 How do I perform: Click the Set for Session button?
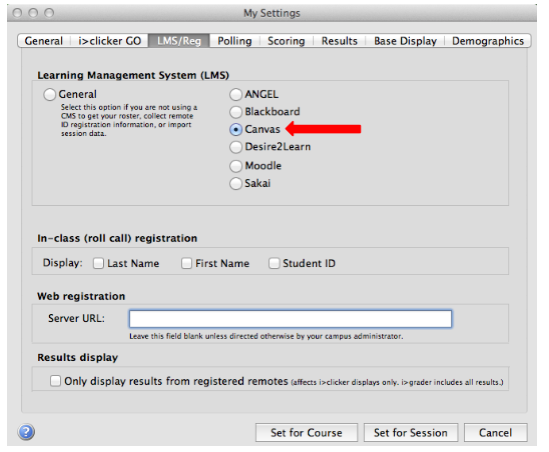point(411,432)
